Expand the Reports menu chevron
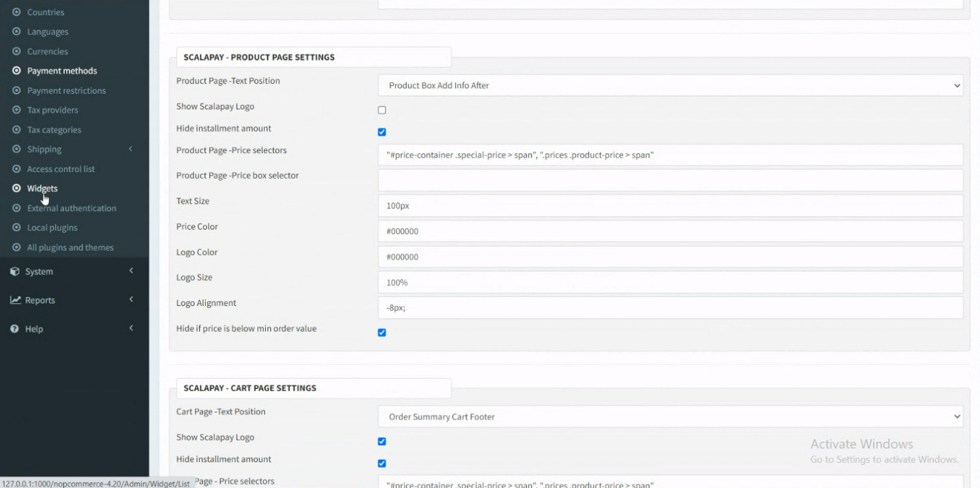 point(131,300)
